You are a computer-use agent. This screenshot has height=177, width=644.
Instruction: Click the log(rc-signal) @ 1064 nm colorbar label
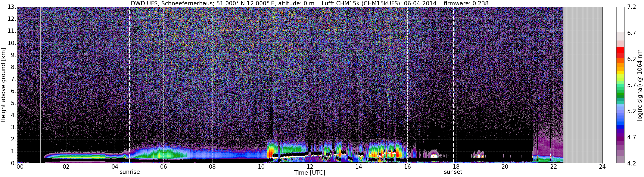click(x=640, y=85)
